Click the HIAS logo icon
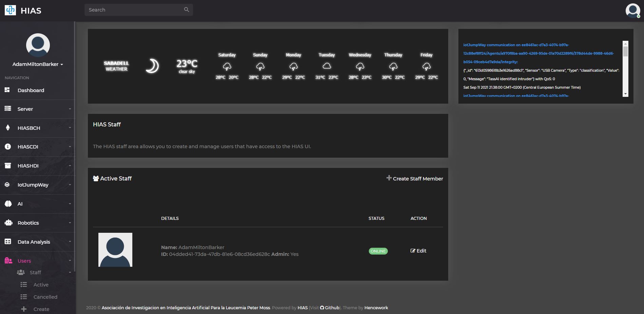 coord(10,10)
